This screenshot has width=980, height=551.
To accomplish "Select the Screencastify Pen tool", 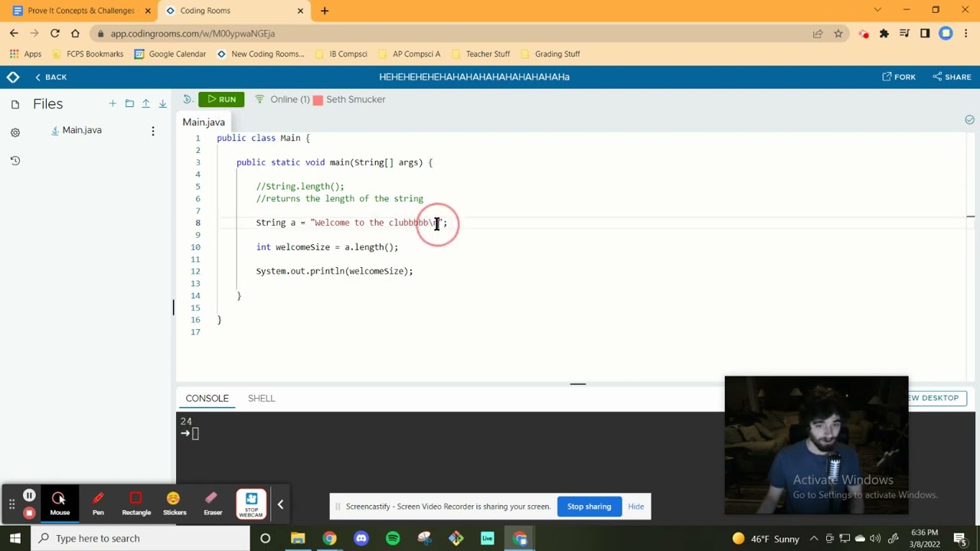I will coord(98,504).
